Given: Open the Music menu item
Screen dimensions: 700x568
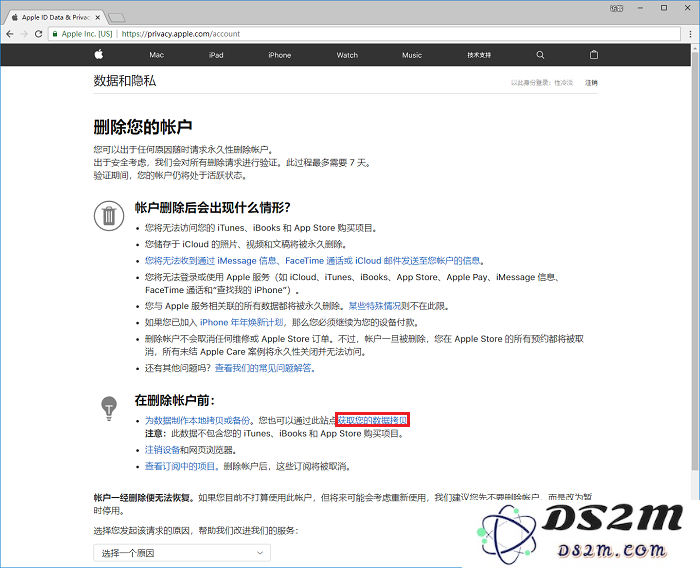Looking at the screenshot, I should 412,55.
